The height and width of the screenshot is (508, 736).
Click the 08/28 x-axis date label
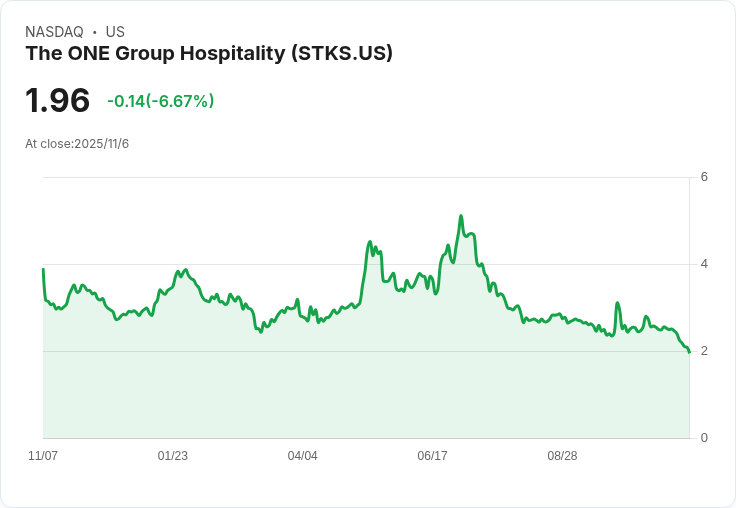pos(562,456)
